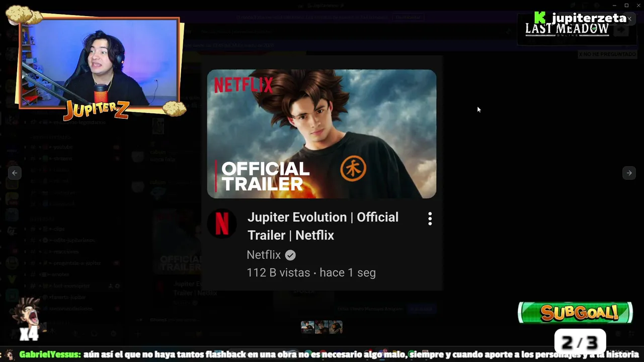Select the first thumbnail in the image strip

[307, 327]
